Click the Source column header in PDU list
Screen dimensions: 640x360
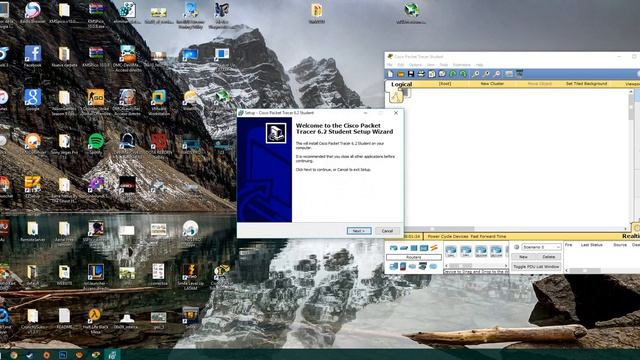[620, 245]
